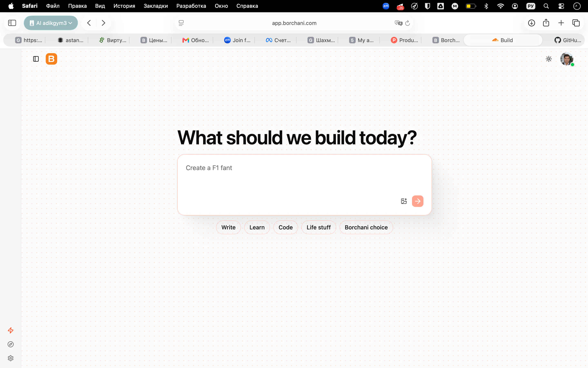Screen dimensions: 588x368
Task: Click the Gmail tab's M favicon
Action: pyautogui.click(x=186, y=40)
